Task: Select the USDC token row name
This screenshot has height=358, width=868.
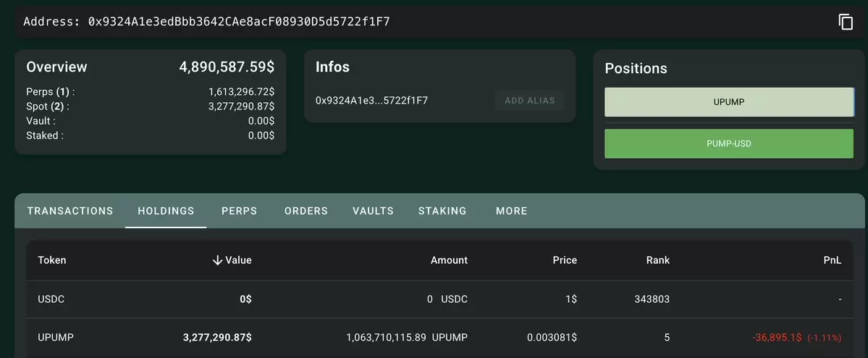Action: coord(51,299)
